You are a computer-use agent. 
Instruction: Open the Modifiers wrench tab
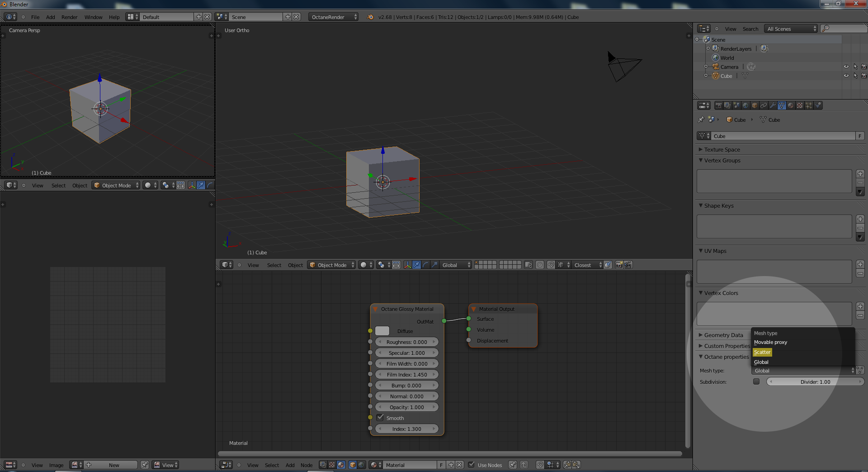773,105
